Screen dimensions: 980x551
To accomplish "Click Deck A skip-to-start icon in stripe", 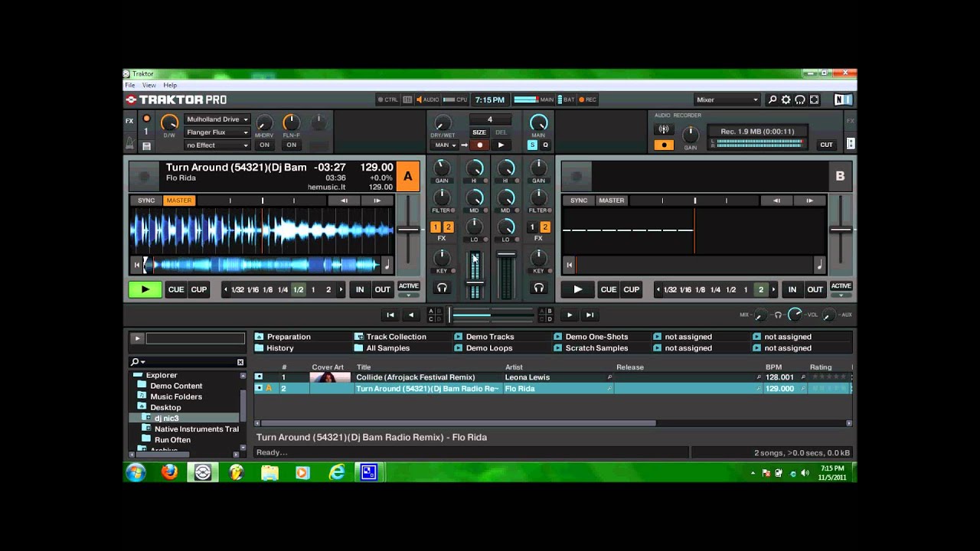I will pos(137,265).
